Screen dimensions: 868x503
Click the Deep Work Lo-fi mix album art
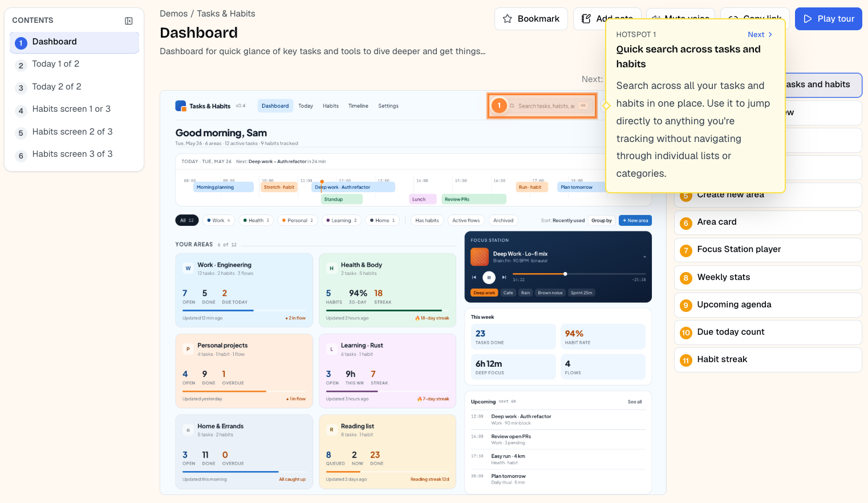[x=480, y=257]
